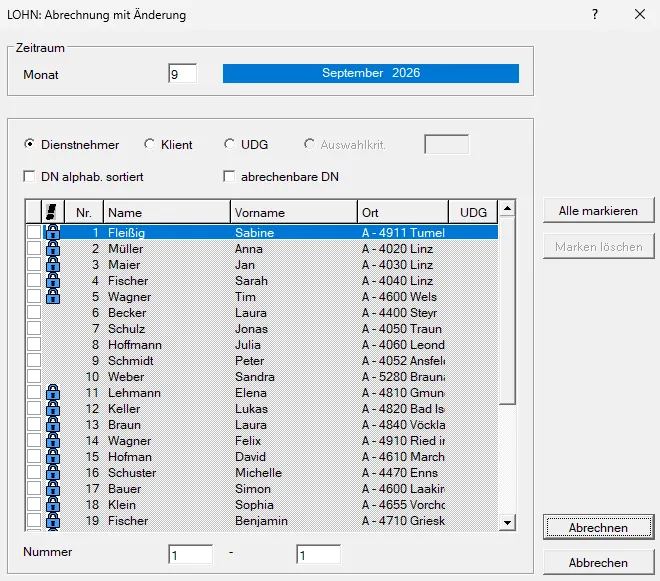
Task: Click the name 'Lehmann' in list
Action: pyautogui.click(x=134, y=392)
